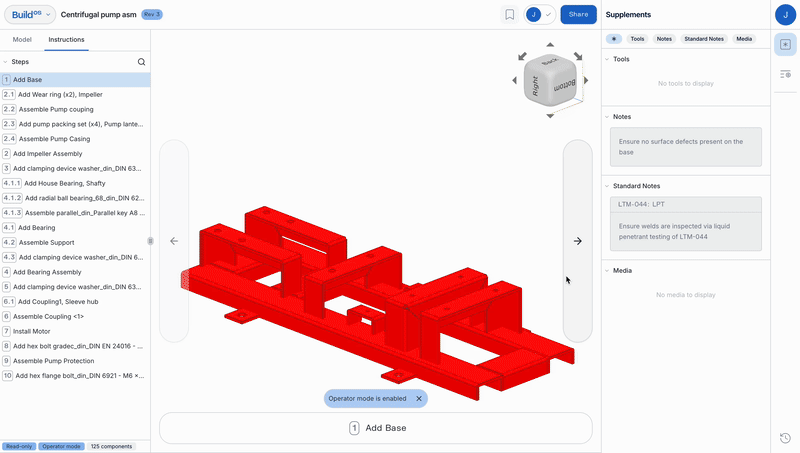Select the all-supplements asterisk filter chip
Image resolution: width=800 pixels, height=453 pixels.
click(614, 39)
